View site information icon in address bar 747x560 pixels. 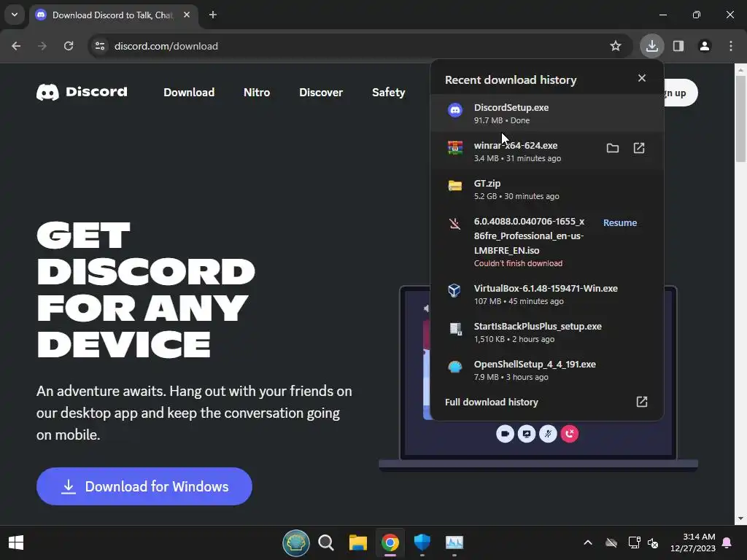coord(100,46)
